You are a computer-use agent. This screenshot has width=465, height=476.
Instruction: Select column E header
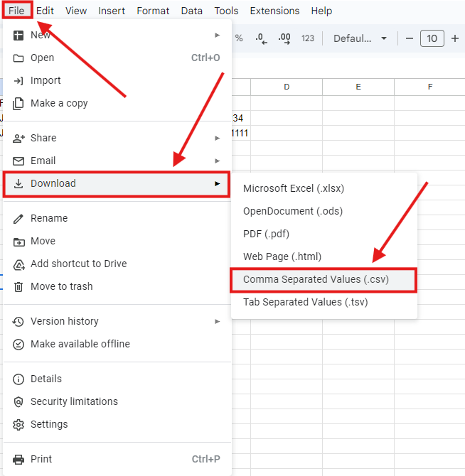pyautogui.click(x=358, y=87)
